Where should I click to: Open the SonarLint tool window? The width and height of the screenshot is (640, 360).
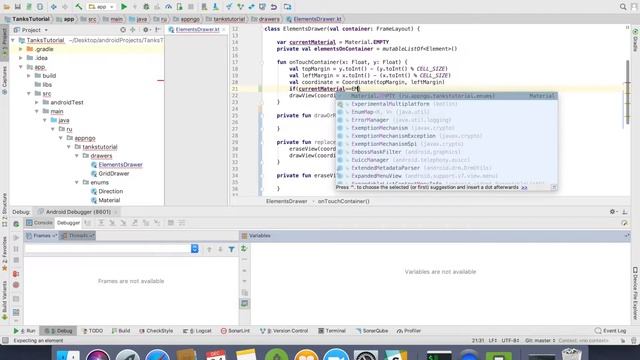tap(235, 331)
